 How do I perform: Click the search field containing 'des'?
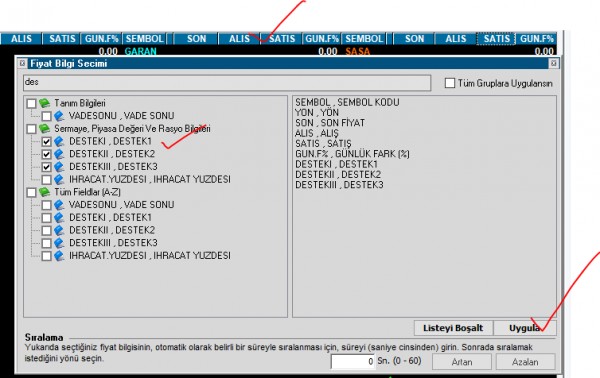[x=227, y=83]
